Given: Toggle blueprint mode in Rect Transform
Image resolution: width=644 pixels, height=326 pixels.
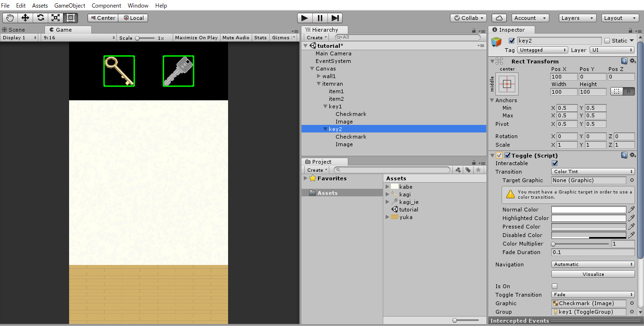Looking at the screenshot, I should 616,91.
